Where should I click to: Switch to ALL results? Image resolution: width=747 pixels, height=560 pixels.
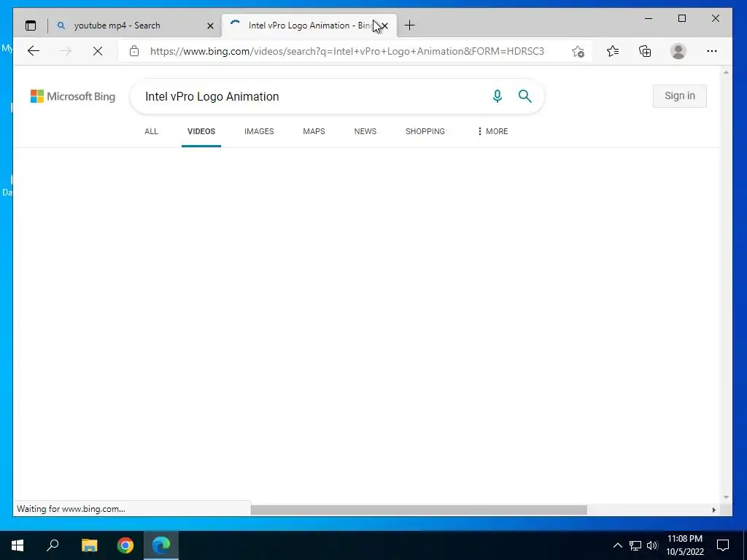[151, 131]
